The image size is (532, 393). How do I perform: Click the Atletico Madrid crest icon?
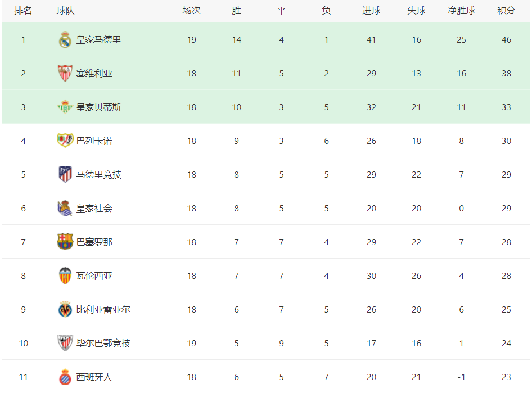coord(65,174)
